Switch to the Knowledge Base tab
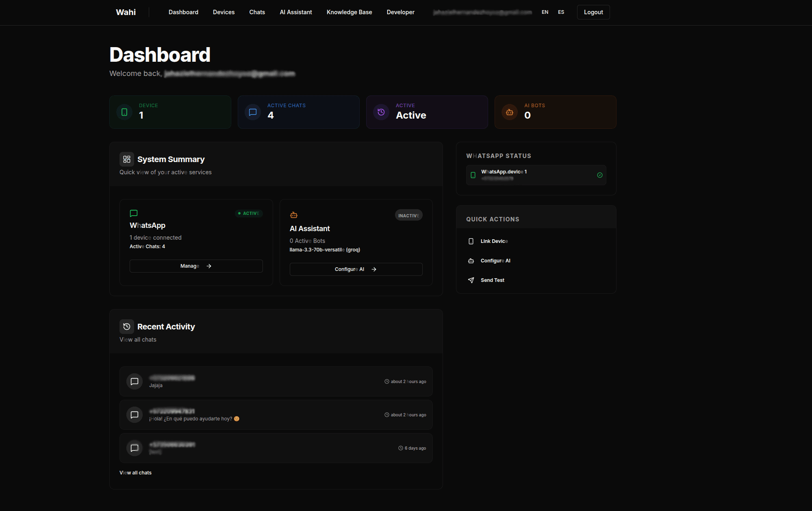Image resolution: width=812 pixels, height=511 pixels. [349, 12]
